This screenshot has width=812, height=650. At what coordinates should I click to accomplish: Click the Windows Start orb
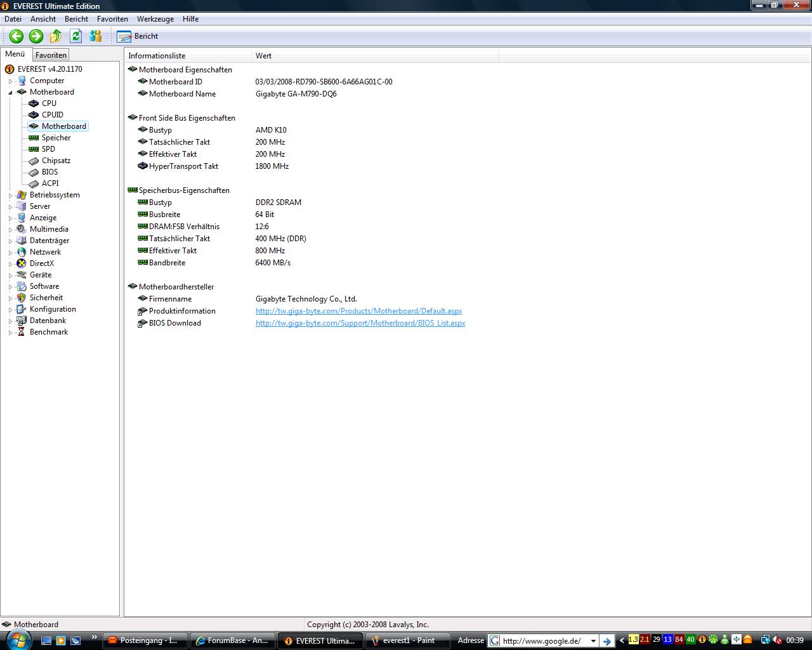pos(17,640)
